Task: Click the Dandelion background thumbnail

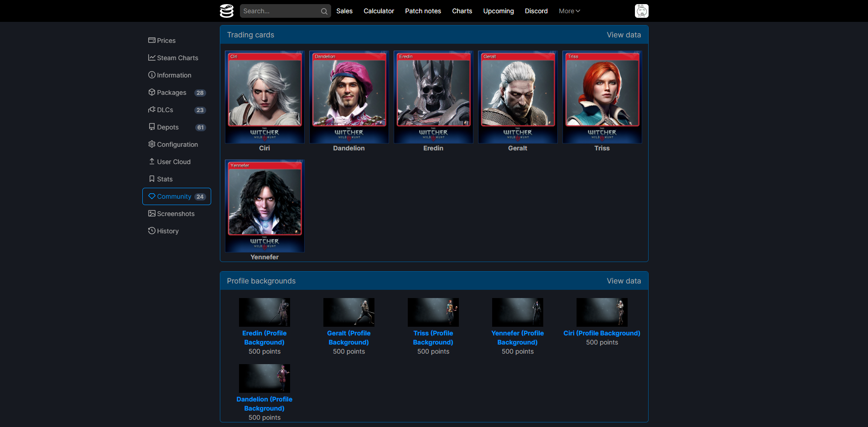Action: tap(265, 378)
